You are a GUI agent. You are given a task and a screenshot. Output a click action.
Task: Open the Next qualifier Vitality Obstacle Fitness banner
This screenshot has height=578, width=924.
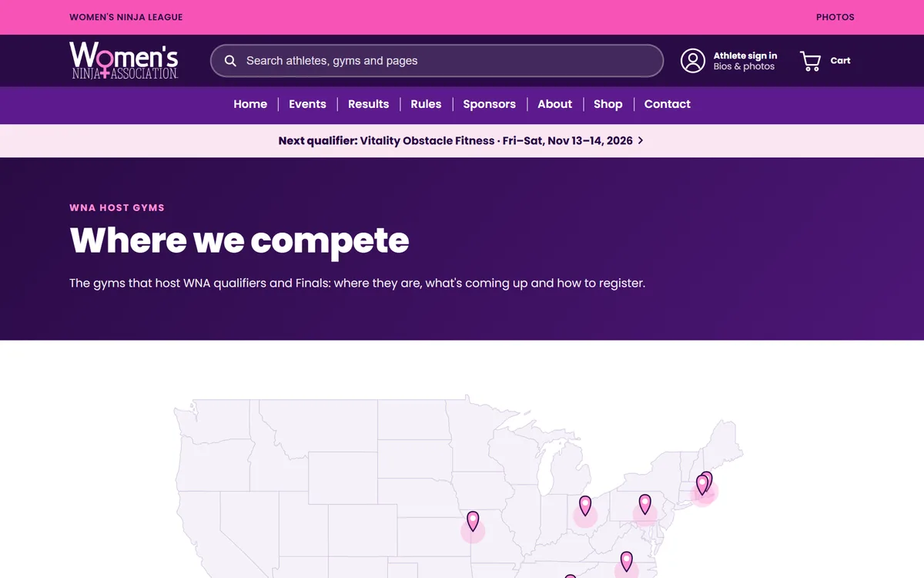click(x=461, y=141)
